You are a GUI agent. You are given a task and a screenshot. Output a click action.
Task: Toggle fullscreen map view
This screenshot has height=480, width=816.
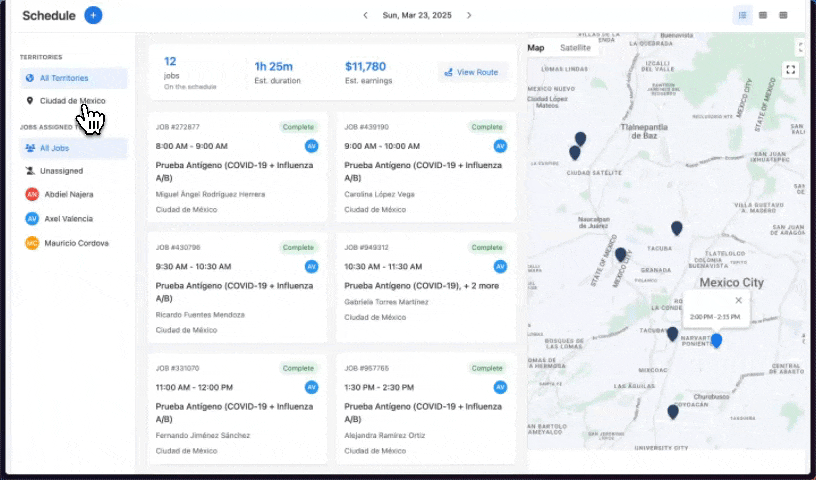(x=791, y=69)
